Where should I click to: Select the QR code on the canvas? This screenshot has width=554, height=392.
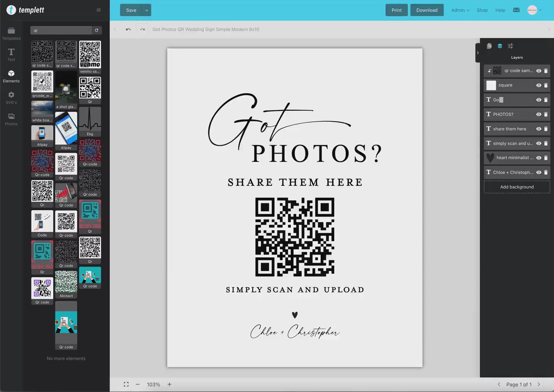(x=295, y=237)
